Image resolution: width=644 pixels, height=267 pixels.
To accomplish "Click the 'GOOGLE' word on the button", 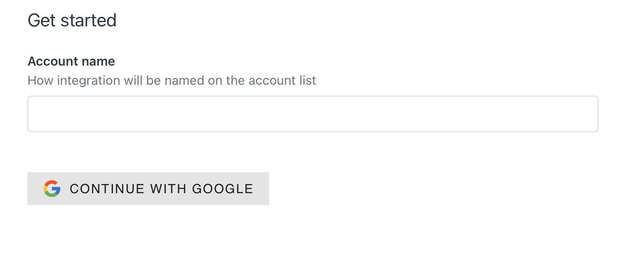I will pyautogui.click(x=223, y=189).
